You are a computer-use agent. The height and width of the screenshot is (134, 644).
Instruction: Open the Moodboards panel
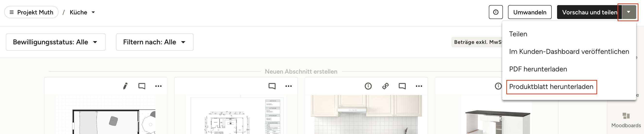626,120
